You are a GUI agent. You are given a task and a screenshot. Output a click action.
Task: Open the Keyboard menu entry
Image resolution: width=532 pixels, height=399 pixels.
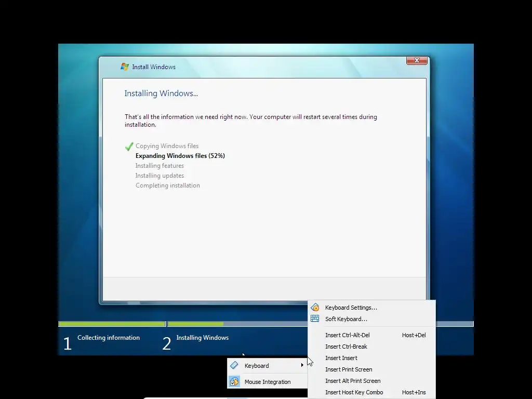[268, 366]
